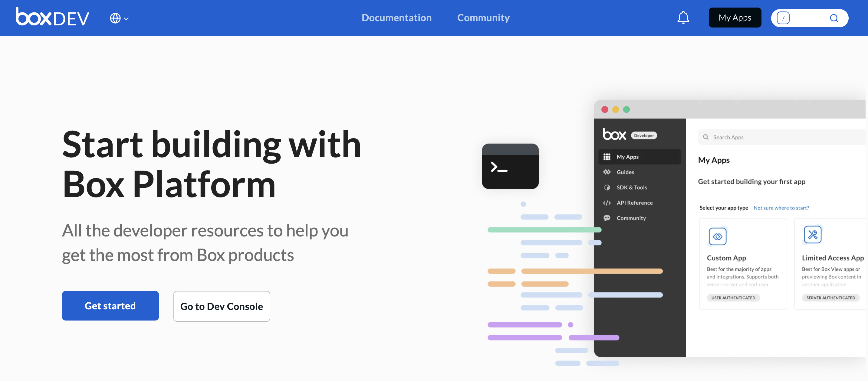This screenshot has height=381, width=868.
Task: Select the Limited Access App wrench icon
Action: pos(812,235)
